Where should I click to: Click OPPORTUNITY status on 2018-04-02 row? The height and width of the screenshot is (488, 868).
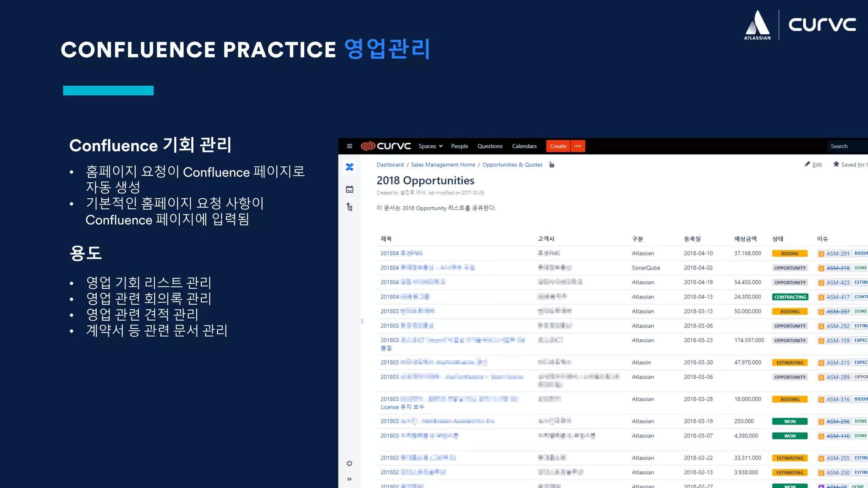[x=790, y=268]
